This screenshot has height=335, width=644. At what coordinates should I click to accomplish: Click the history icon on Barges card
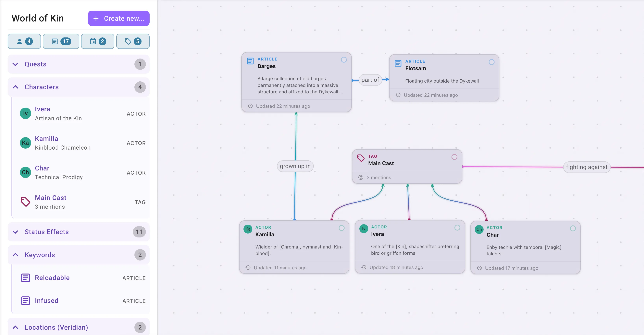tap(250, 106)
